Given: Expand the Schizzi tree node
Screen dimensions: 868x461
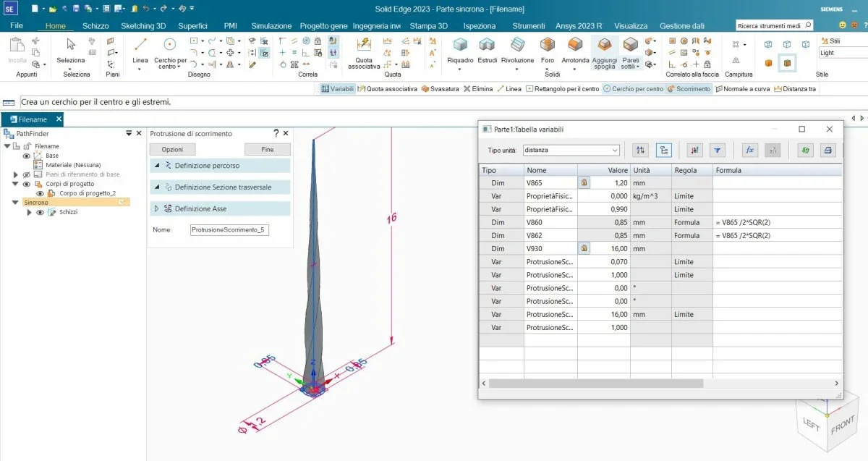Looking at the screenshot, I should tap(29, 212).
